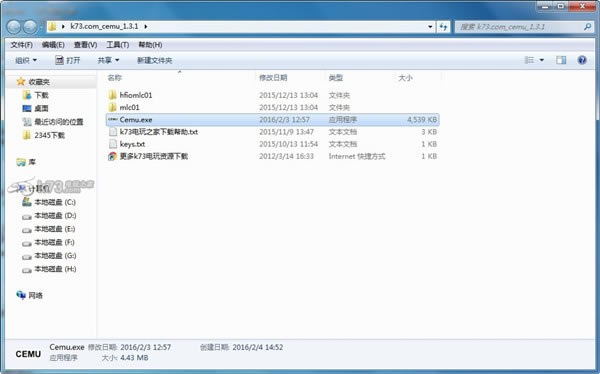
Task: Select the file name mlc01
Action: coord(129,107)
